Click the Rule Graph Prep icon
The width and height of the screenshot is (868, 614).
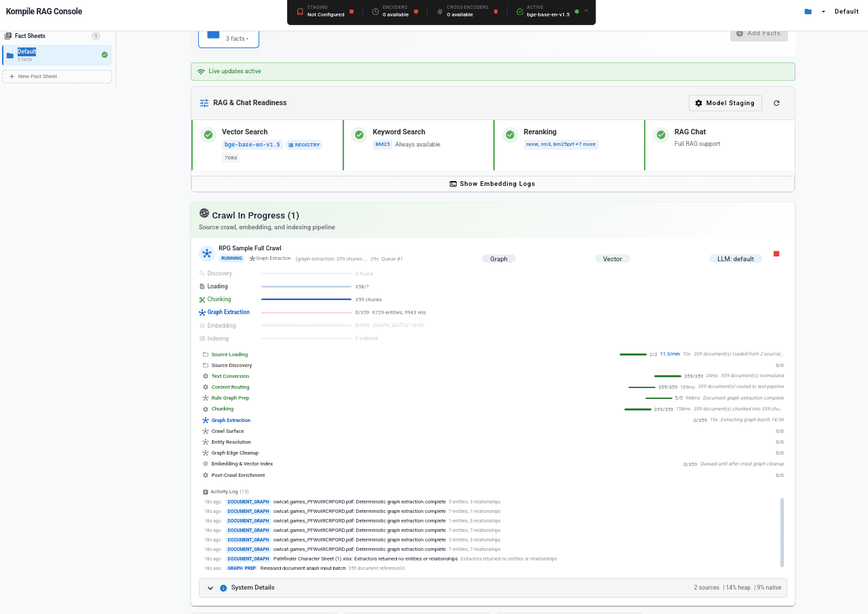click(206, 398)
